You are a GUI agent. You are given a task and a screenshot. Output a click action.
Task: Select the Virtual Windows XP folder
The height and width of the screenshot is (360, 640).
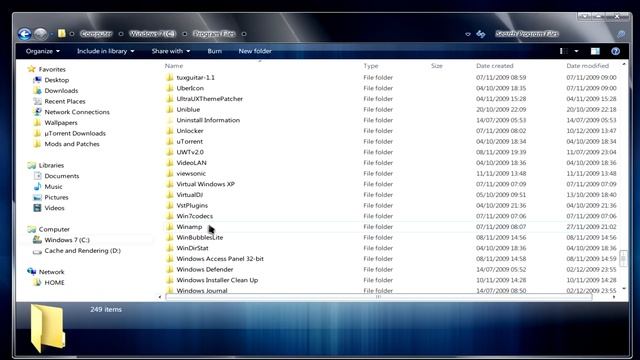click(x=205, y=184)
